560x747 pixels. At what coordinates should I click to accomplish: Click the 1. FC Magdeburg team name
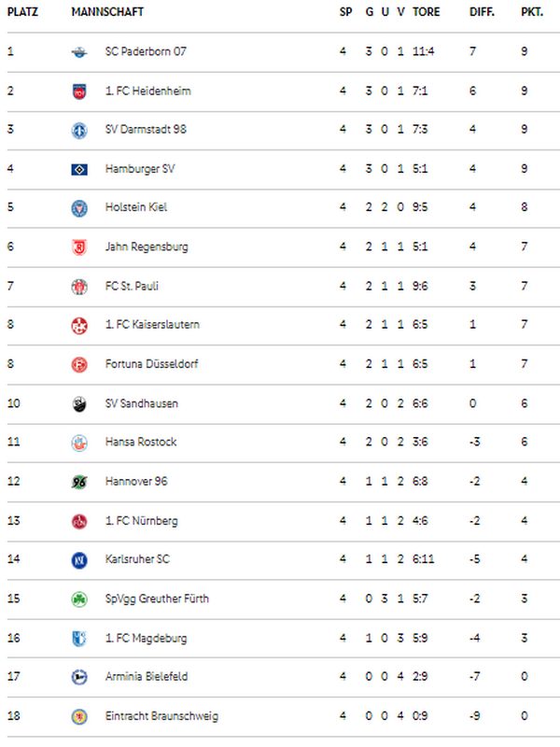(147, 638)
